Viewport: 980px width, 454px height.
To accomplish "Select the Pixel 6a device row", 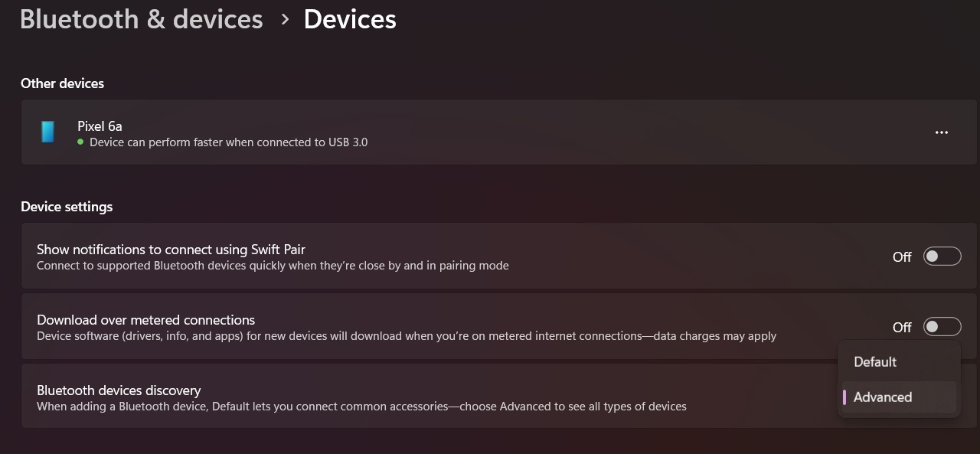I will point(488,132).
